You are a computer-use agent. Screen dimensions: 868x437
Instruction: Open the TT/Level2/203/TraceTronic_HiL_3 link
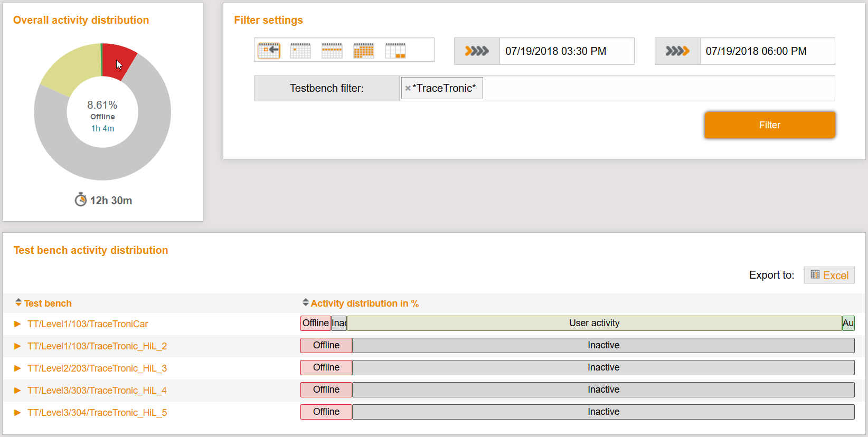tap(97, 368)
